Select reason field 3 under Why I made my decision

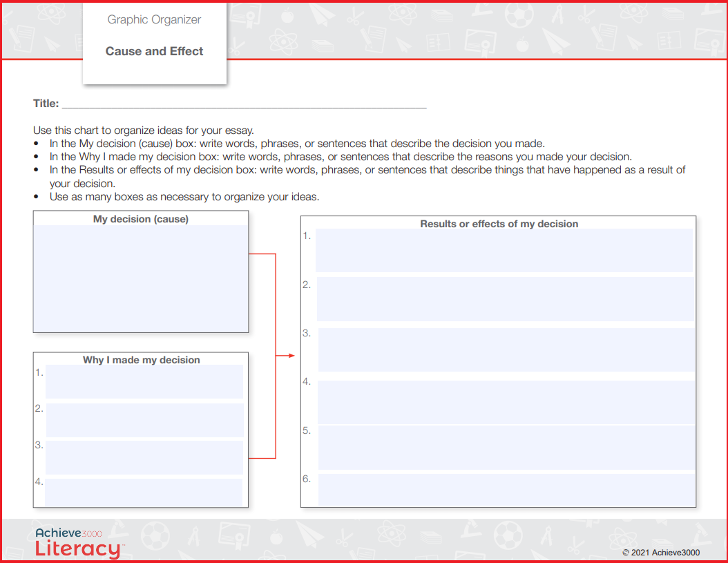coord(144,457)
